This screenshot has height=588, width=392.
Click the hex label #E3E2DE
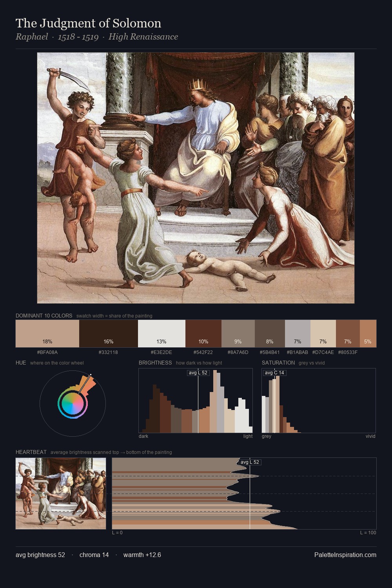click(162, 352)
